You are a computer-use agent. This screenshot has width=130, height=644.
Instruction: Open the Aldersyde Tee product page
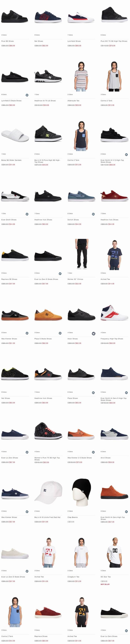tap(73, 100)
